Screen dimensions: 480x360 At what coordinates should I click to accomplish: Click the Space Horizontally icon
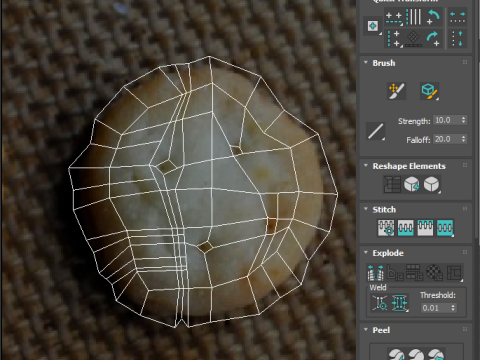(x=457, y=17)
